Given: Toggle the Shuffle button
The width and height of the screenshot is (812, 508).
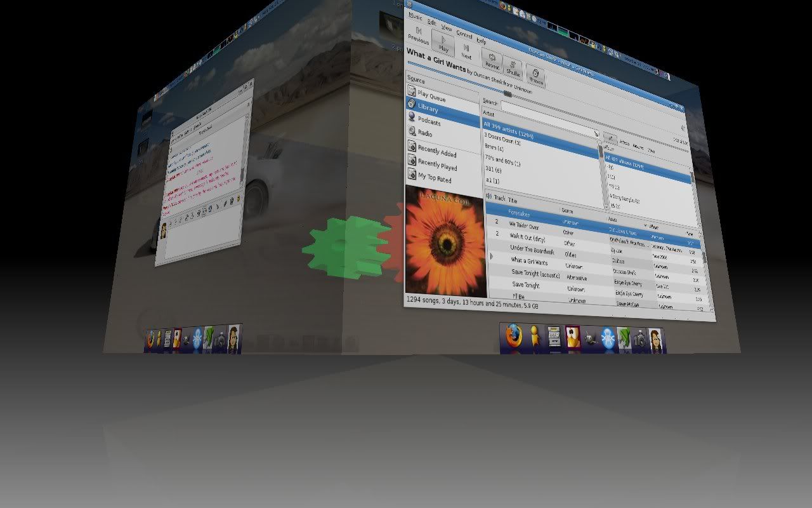Looking at the screenshot, I should tap(513, 67).
